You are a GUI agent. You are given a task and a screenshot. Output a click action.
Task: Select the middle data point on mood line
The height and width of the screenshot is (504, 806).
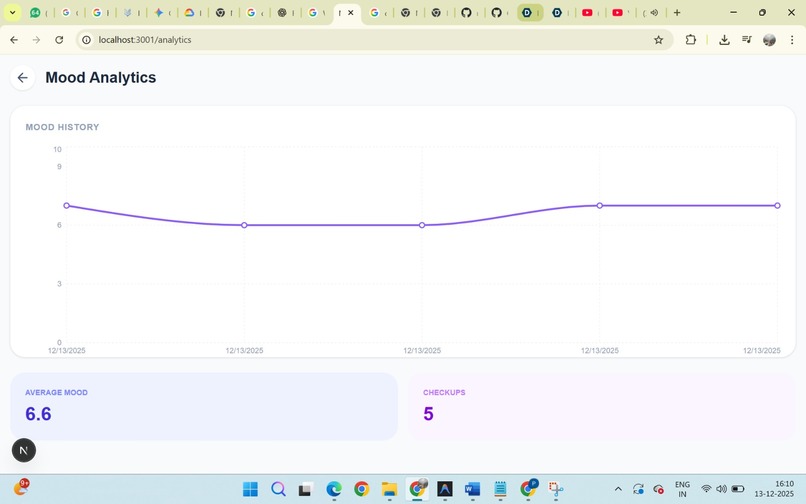(x=422, y=225)
